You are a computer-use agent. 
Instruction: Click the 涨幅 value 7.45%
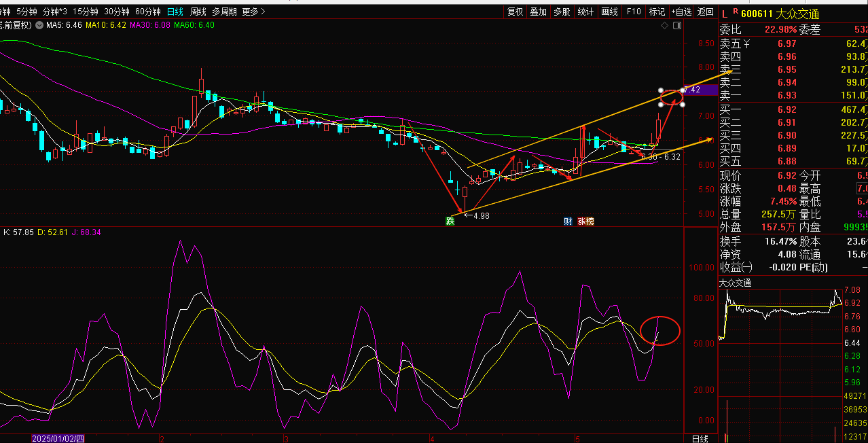pyautogui.click(x=782, y=202)
